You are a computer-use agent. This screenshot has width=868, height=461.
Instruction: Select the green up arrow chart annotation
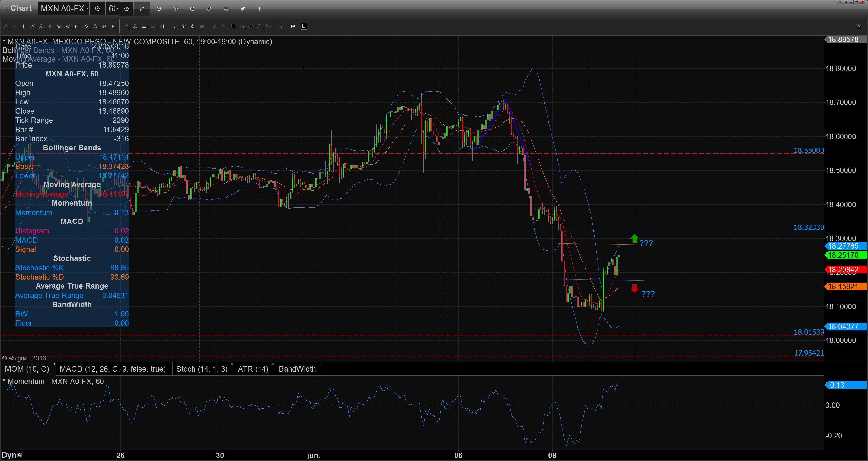pyautogui.click(x=634, y=239)
